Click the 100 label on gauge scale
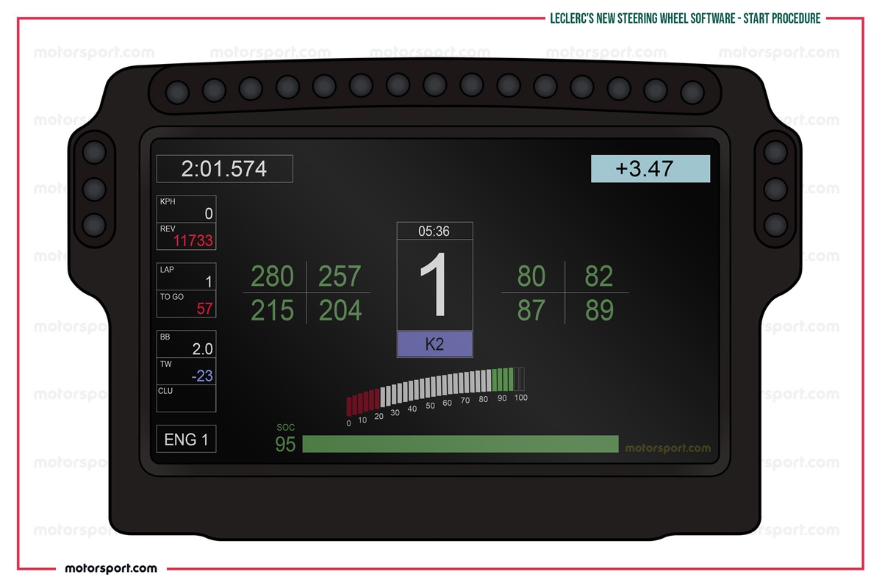The image size is (882, 588). tap(520, 398)
